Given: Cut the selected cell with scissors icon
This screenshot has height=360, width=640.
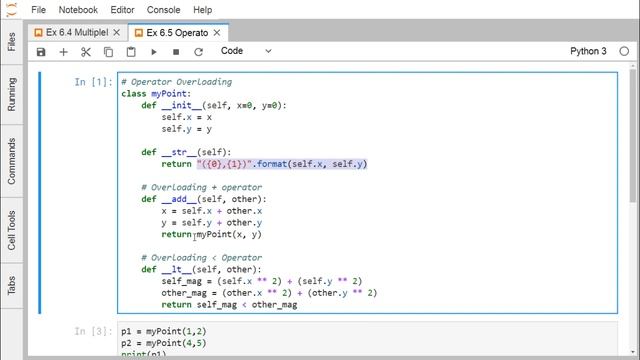Looking at the screenshot, I should 86,52.
